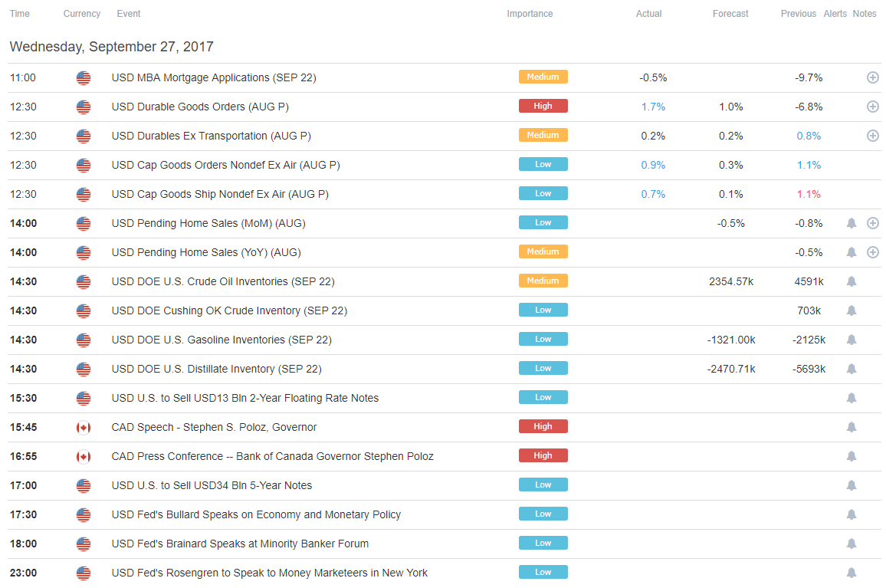Click red High badge on Durable Goods Orders

tap(543, 106)
